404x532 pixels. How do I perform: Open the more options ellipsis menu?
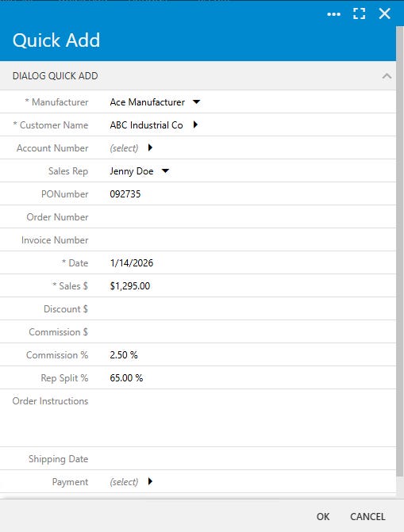tap(333, 14)
